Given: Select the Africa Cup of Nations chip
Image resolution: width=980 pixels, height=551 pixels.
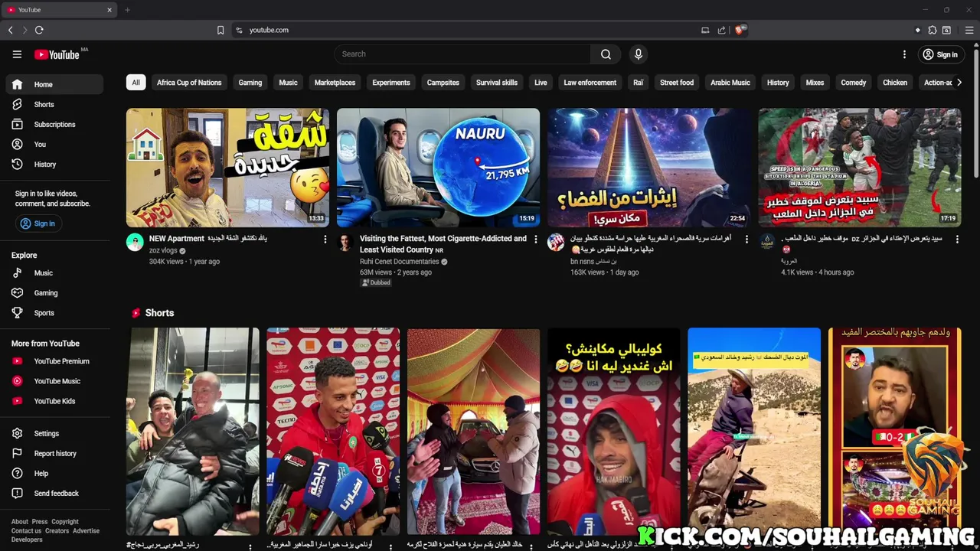Looking at the screenshot, I should (x=189, y=83).
